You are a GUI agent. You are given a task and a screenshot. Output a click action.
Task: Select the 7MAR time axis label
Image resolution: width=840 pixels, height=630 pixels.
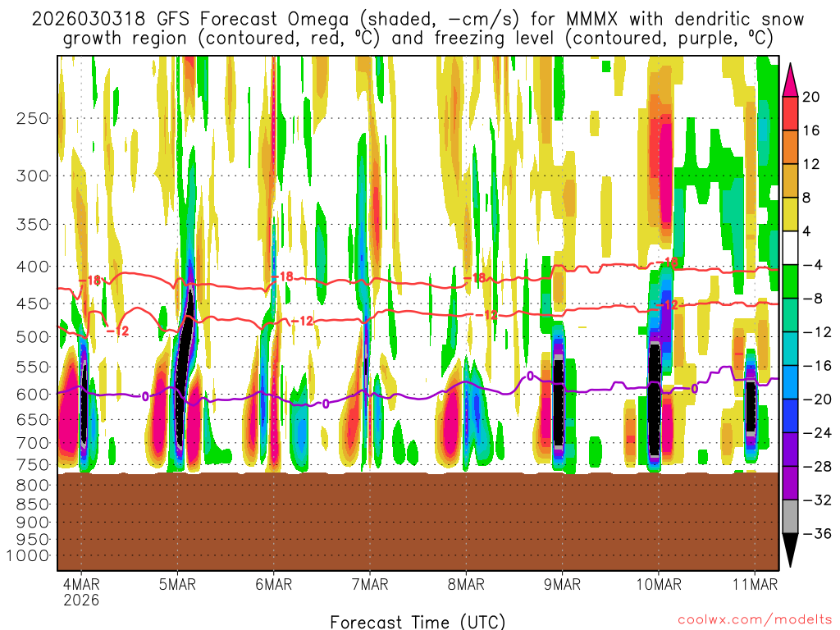coord(369,584)
